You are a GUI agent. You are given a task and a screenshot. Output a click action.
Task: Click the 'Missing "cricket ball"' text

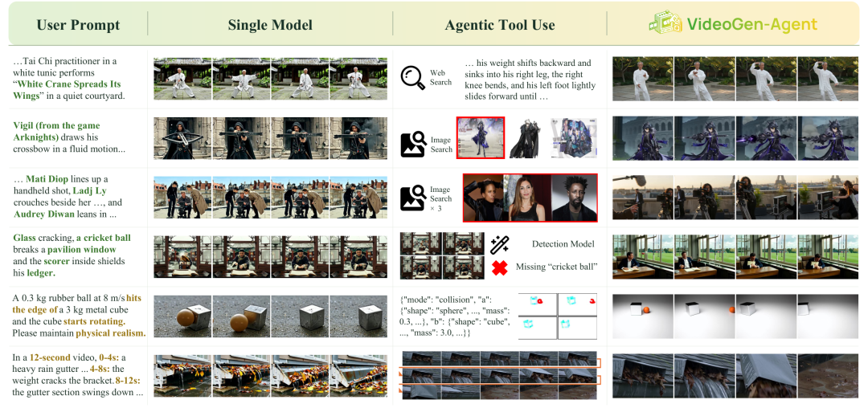[556, 267]
